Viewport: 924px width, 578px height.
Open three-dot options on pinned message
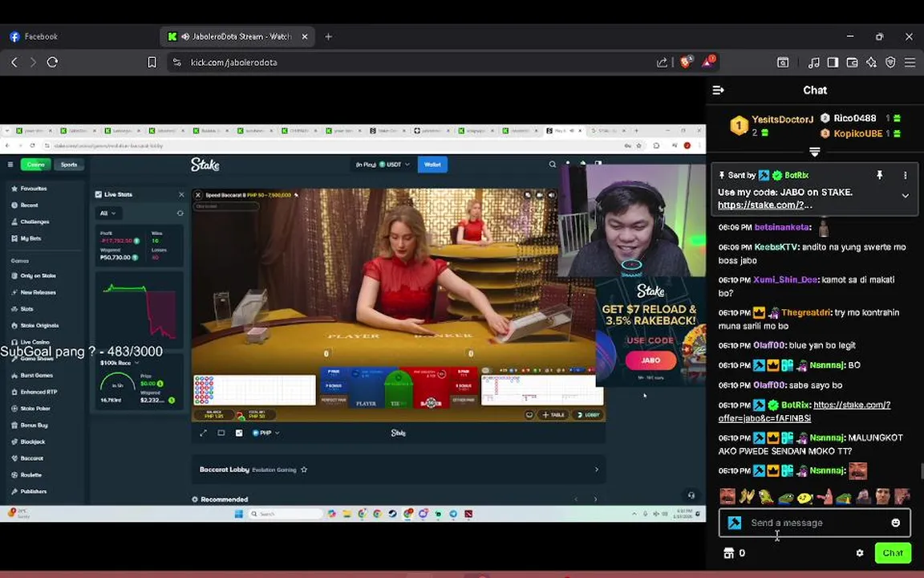coord(905,175)
